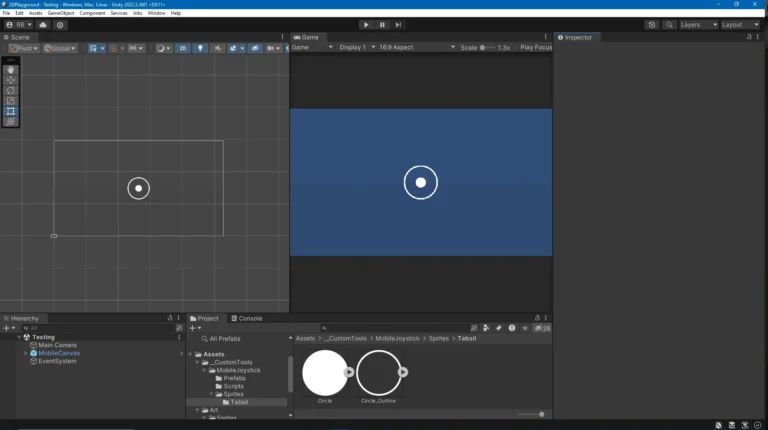Open Game view mode dropdown
Viewport: 768px width, 430px height.
tap(312, 48)
